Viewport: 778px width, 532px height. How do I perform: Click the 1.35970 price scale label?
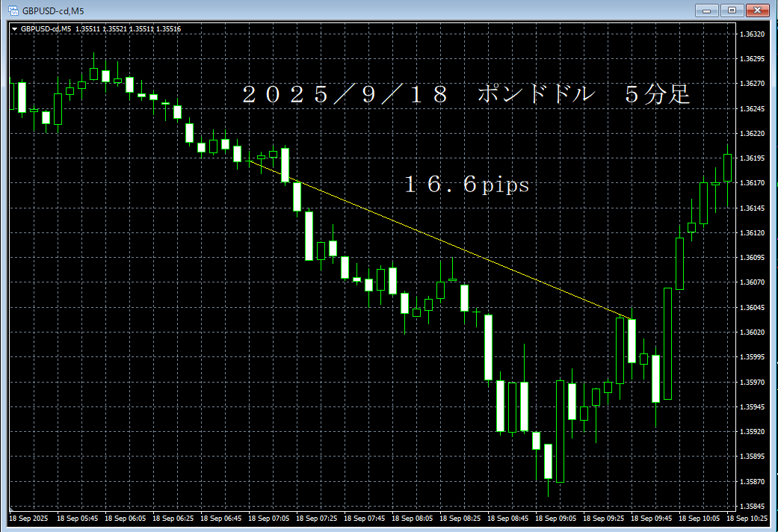pyautogui.click(x=752, y=382)
